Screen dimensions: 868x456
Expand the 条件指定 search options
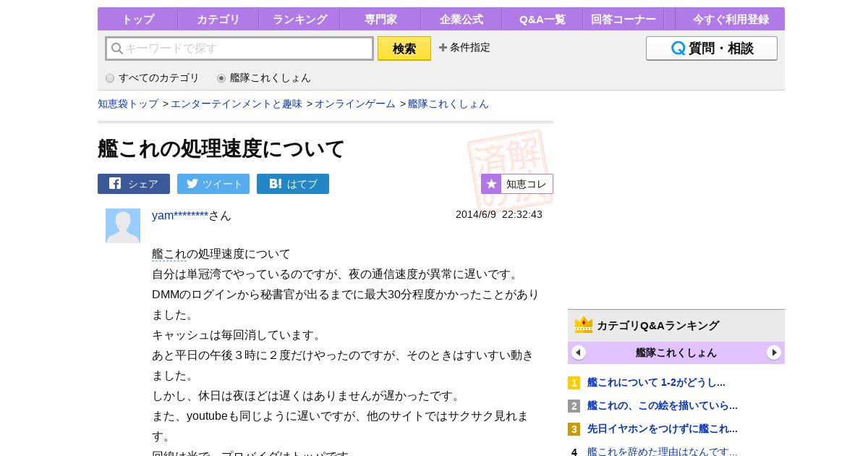(x=464, y=48)
